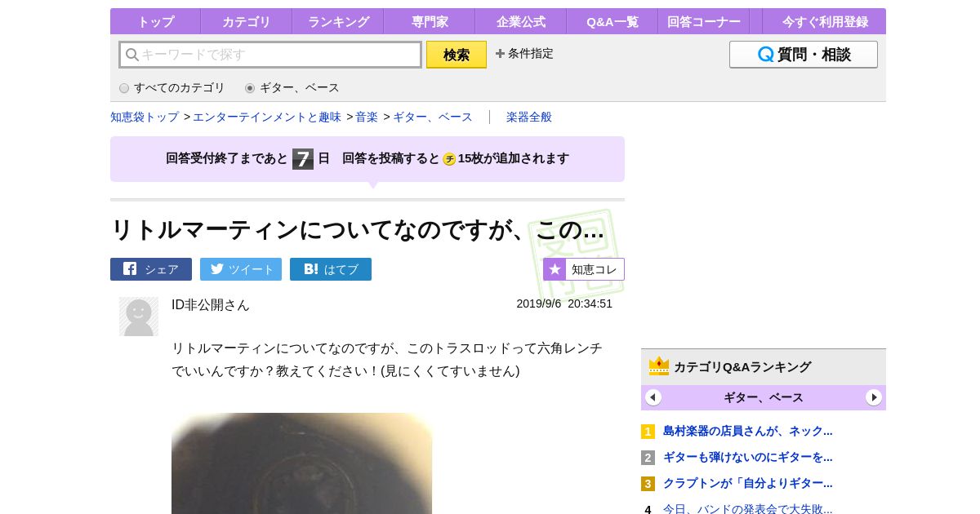Open ranking item ギターも弾けないのにギターを...
This screenshot has width=980, height=514.
point(748,457)
